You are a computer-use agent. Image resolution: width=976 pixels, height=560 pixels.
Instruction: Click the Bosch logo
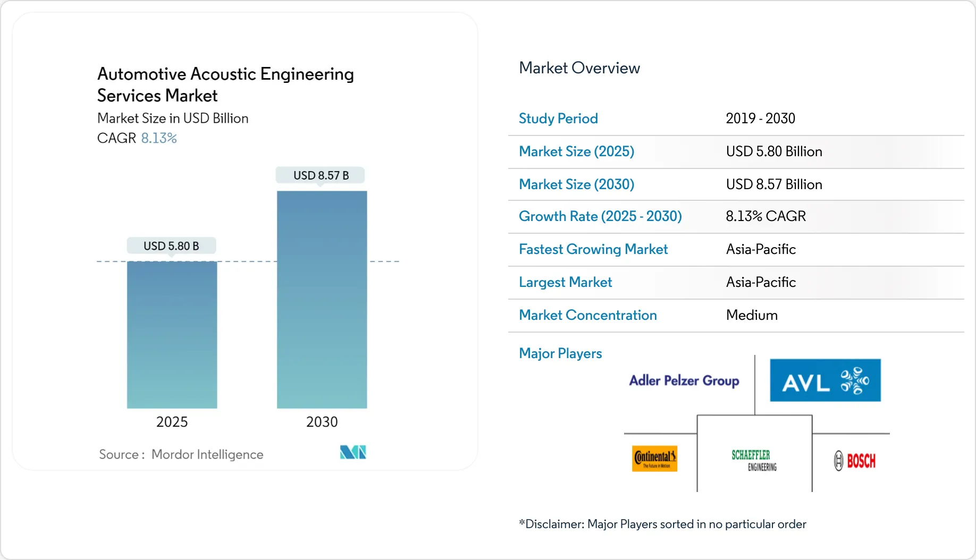pos(854,461)
